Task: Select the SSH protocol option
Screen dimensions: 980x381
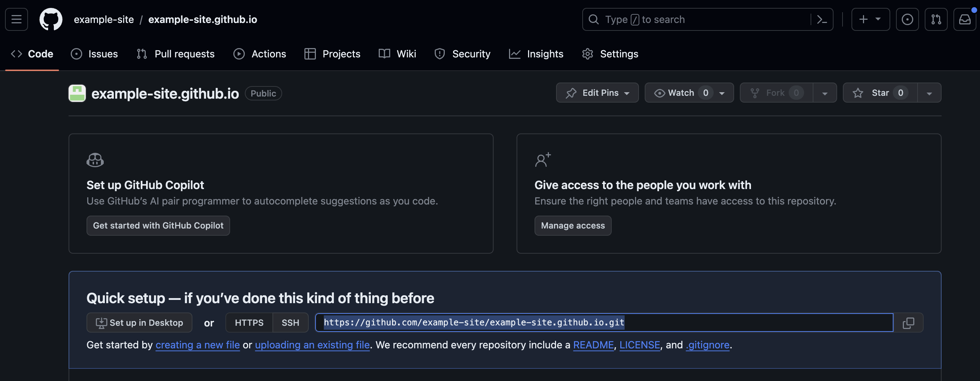Action: click(290, 323)
